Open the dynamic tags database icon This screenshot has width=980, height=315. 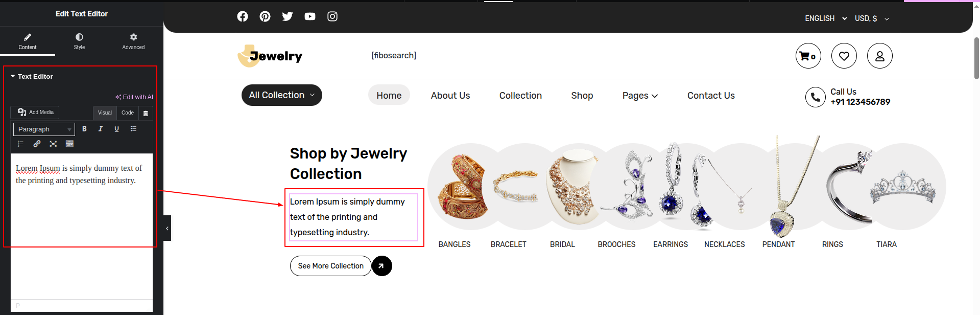coord(146,113)
